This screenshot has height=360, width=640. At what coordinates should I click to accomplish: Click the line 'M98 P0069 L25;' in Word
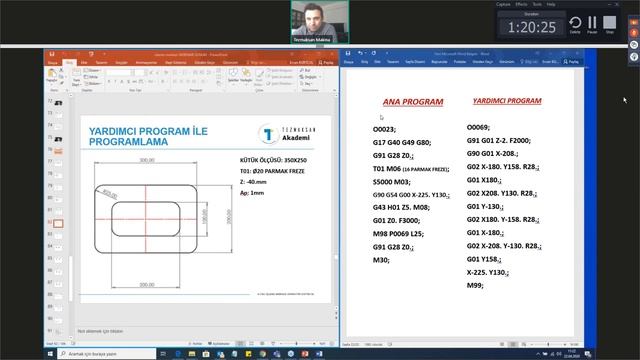pos(398,234)
